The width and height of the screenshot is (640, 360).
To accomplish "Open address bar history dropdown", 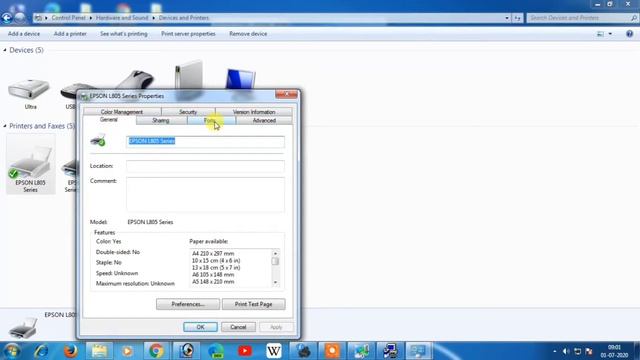I will tap(507, 18).
